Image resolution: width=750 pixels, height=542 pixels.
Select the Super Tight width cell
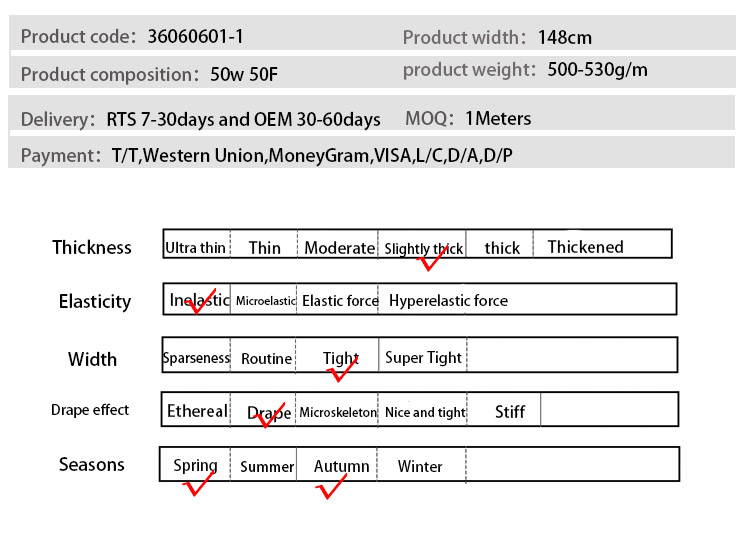point(423,358)
